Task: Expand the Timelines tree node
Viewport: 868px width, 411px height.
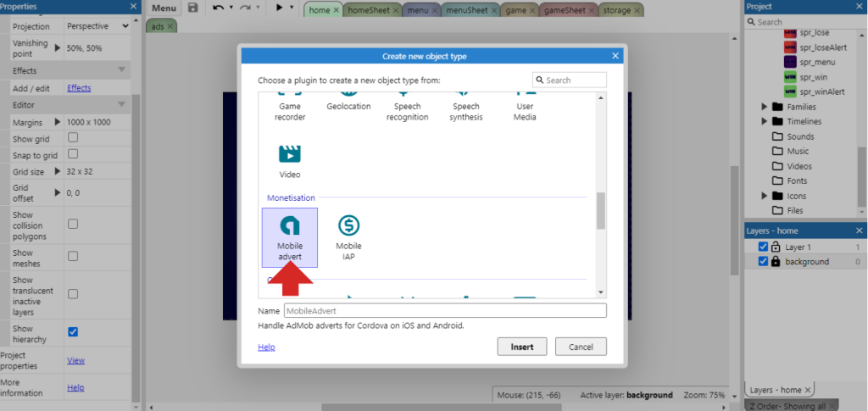Action: pos(765,121)
